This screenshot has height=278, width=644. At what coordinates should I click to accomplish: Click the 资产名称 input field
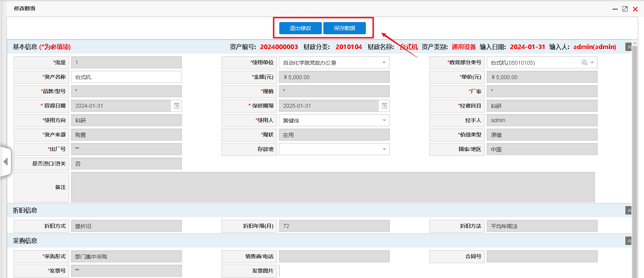[x=126, y=77]
